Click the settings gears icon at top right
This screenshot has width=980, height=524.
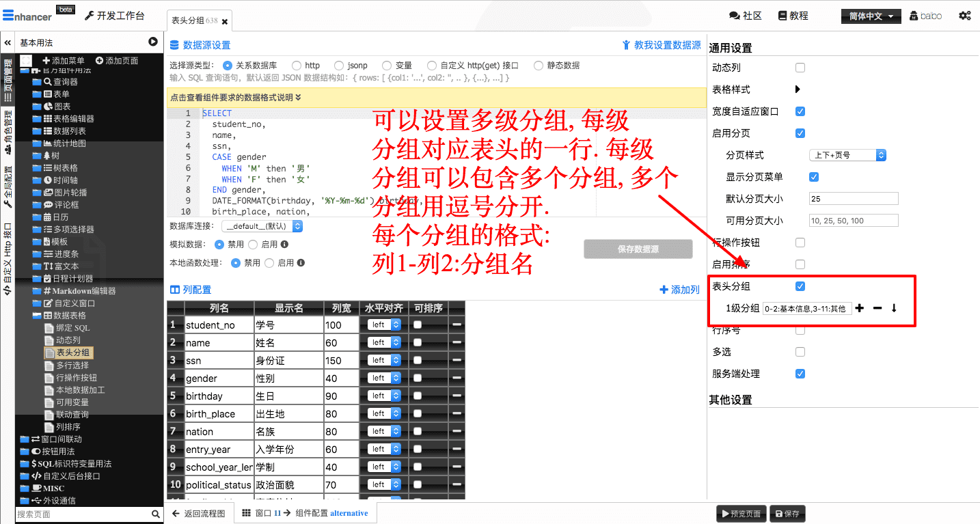pyautogui.click(x=964, y=16)
